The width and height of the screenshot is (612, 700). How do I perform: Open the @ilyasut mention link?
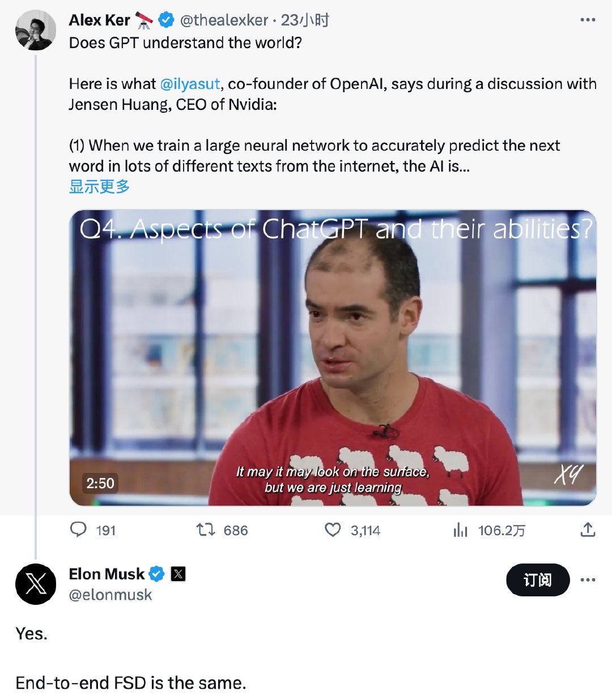point(190,84)
